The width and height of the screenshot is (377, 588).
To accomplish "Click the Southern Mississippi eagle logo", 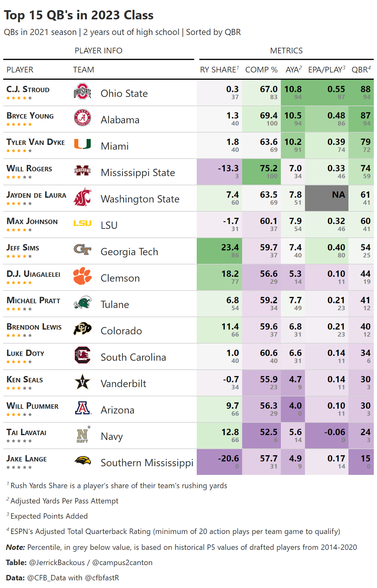I will click(83, 461).
